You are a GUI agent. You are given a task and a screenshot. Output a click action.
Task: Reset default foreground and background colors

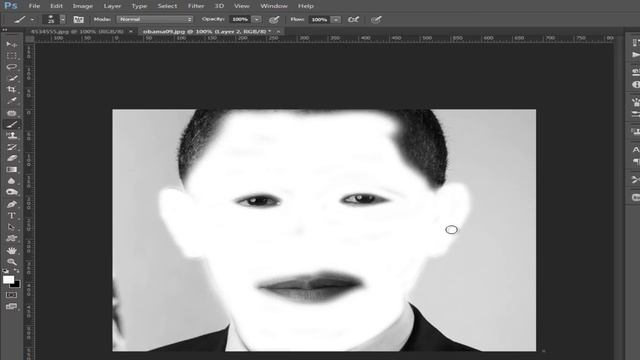coord(5,271)
